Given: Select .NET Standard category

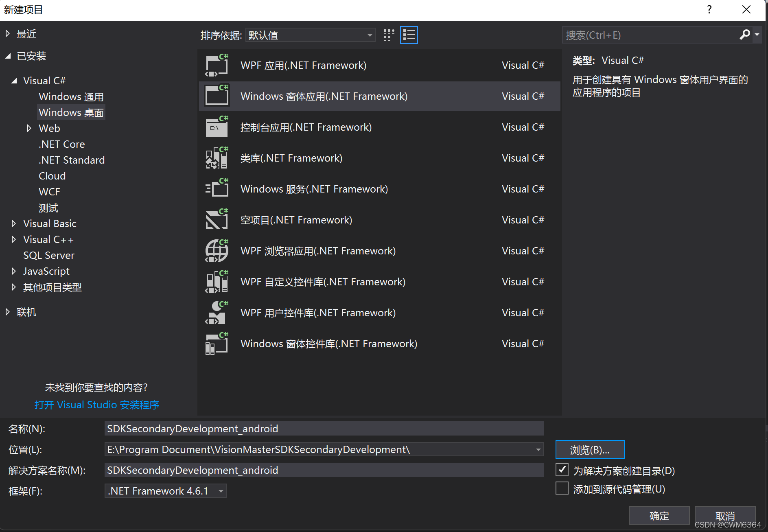Looking at the screenshot, I should pyautogui.click(x=72, y=160).
